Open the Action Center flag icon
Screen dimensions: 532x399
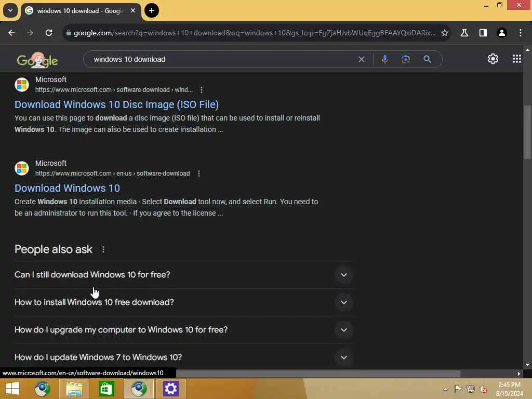[x=458, y=389]
